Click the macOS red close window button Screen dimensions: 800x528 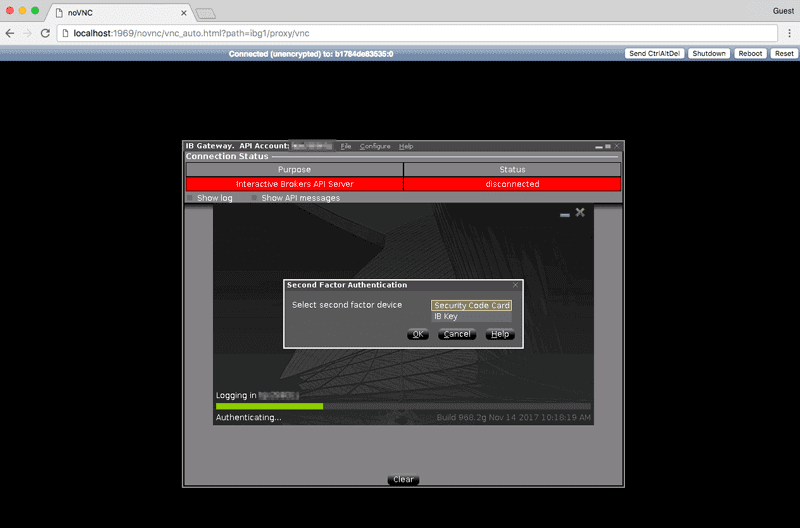pos(10,10)
